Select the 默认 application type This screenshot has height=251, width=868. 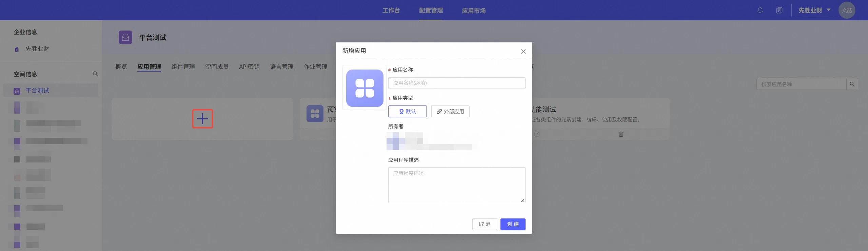pyautogui.click(x=407, y=112)
